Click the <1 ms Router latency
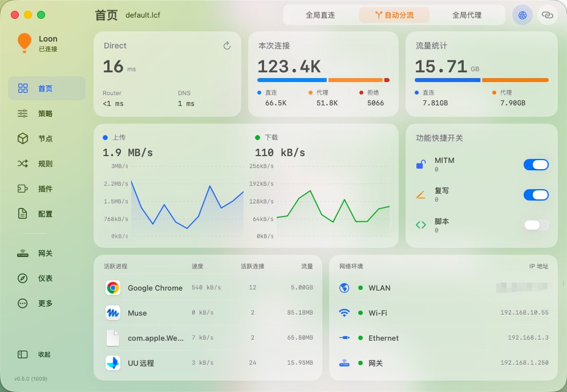This screenshot has height=392, width=567. coord(113,104)
